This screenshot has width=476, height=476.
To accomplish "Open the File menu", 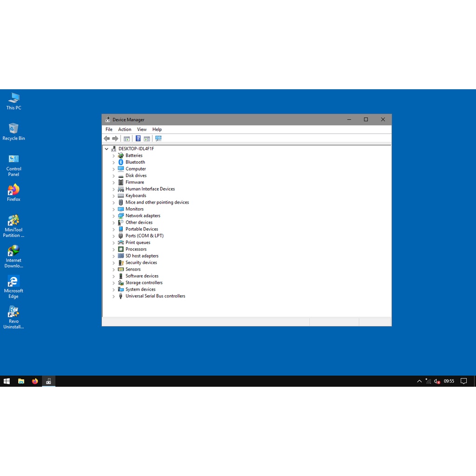I will 109,130.
